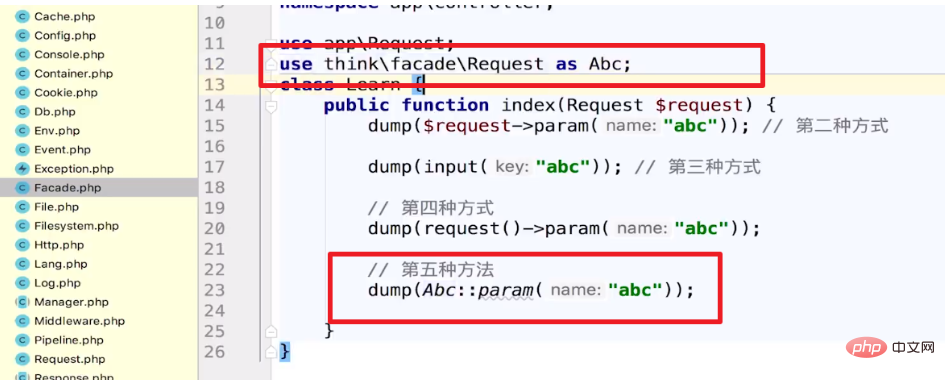
Task: Select the highlighted Facade.php file
Action: (x=68, y=188)
